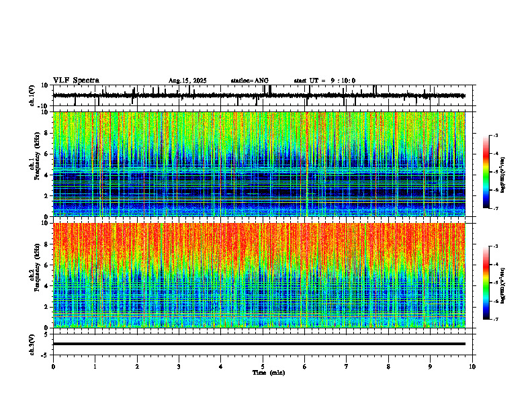
Task: Click the time axis tick label "7"
Action: [347, 367]
